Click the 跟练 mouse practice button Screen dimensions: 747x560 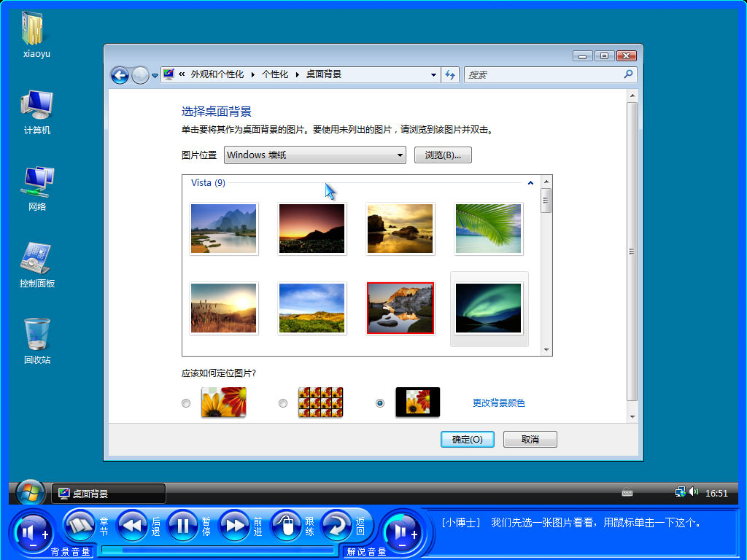point(286,526)
